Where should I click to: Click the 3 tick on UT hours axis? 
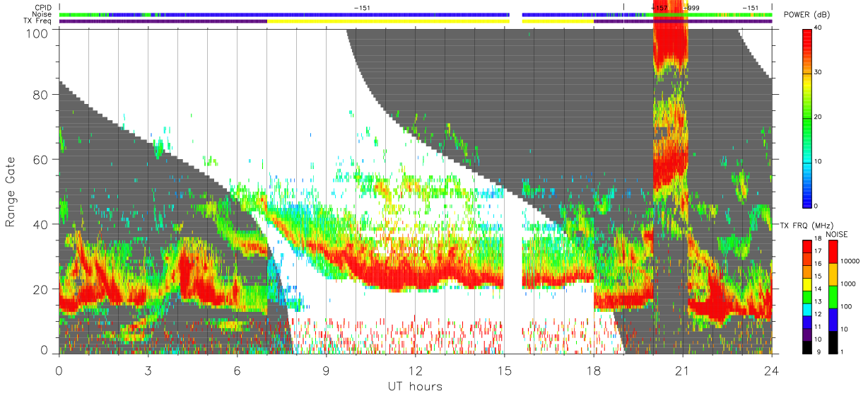148,370
